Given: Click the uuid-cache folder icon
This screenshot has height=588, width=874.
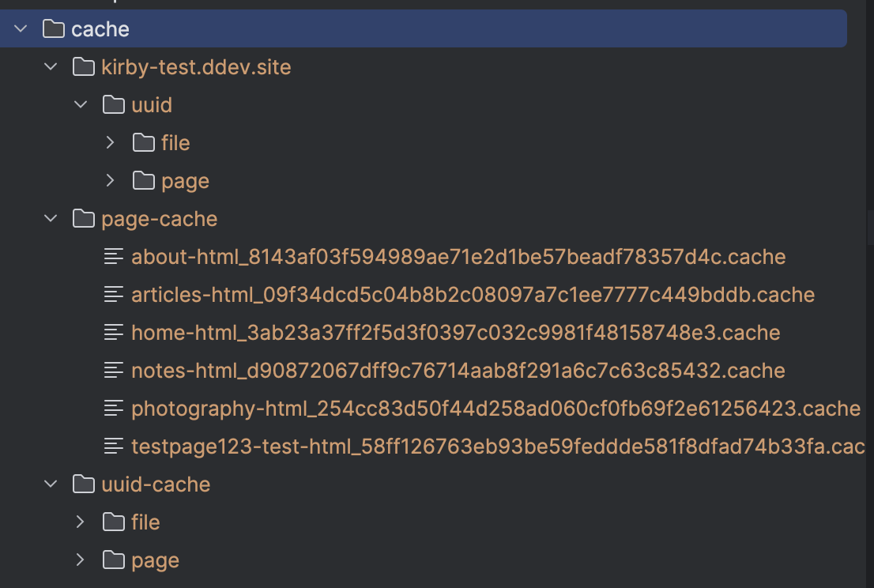Looking at the screenshot, I should [83, 484].
